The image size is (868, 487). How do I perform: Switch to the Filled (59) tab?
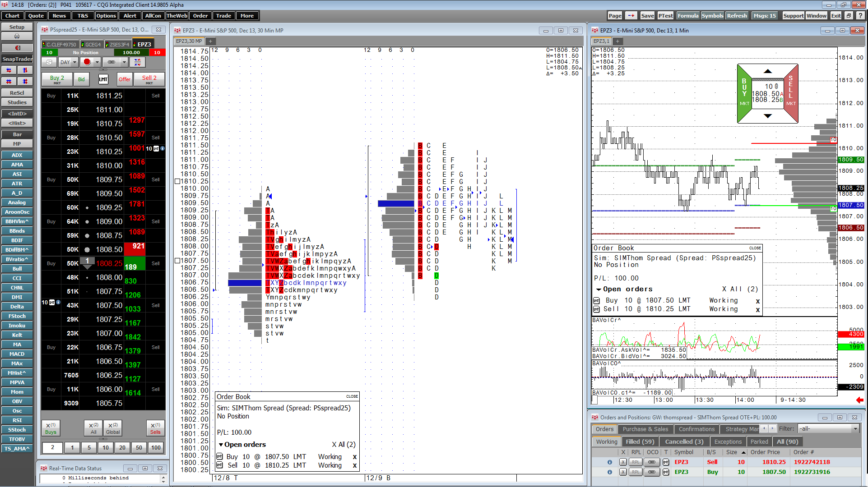pos(640,442)
